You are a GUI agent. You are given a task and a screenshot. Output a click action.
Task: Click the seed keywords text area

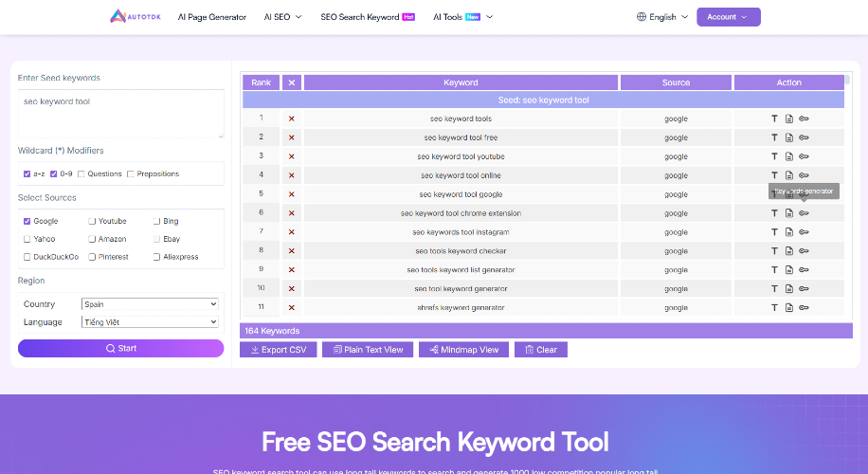(x=120, y=114)
